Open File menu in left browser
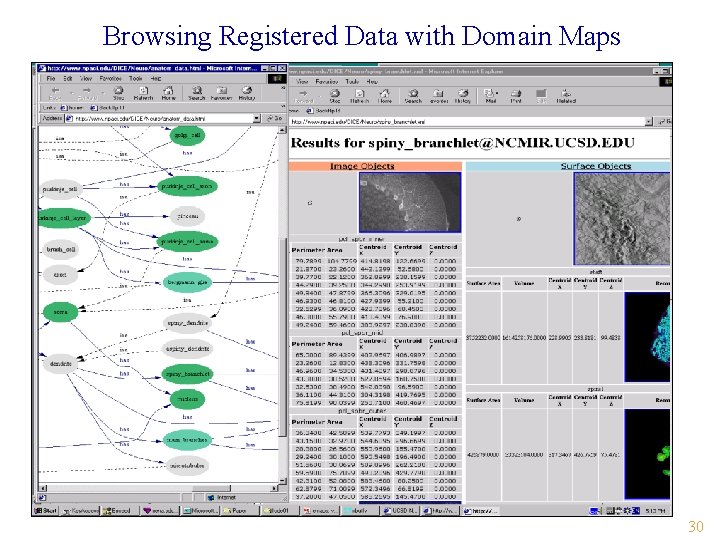This screenshot has height=540, width=720. coord(51,79)
